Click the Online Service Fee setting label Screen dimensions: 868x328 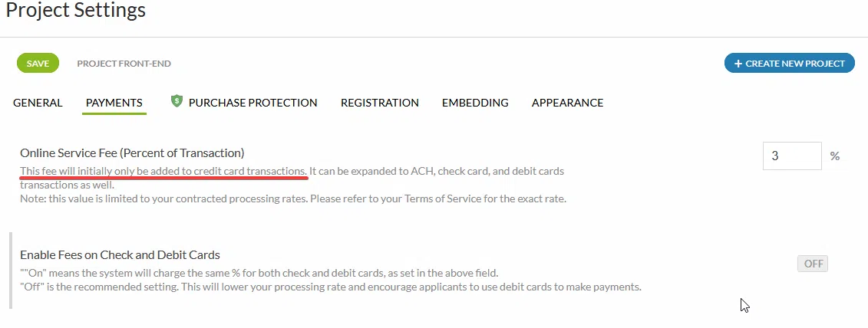point(132,153)
